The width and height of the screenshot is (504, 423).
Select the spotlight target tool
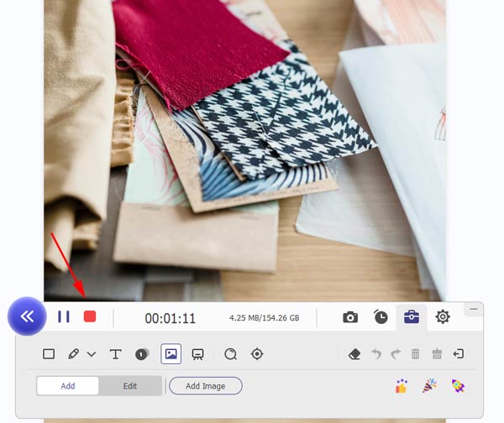pyautogui.click(x=257, y=354)
